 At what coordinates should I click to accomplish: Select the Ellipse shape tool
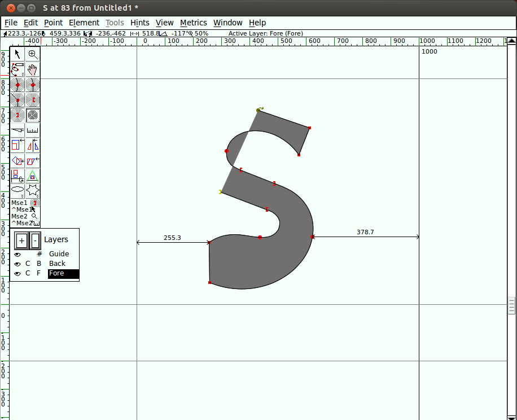[17, 191]
